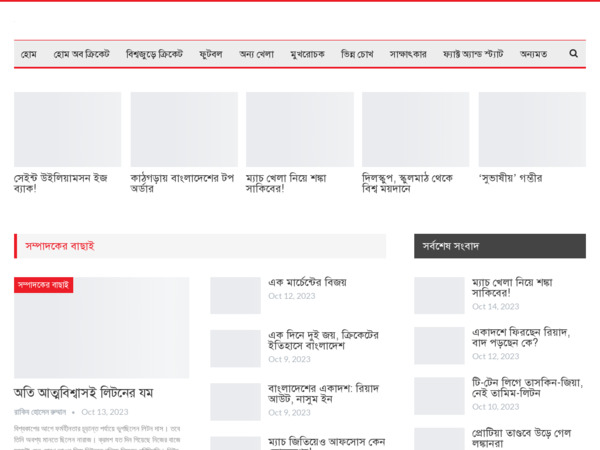Image resolution: width=600 pixels, height=450 pixels.
Task: Click thumbnail above দিলস্কুপ headline
Action: 416,129
